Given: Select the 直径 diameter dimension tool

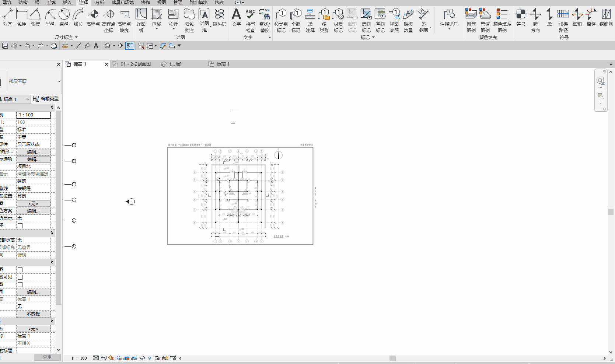Looking at the screenshot, I should [64, 18].
